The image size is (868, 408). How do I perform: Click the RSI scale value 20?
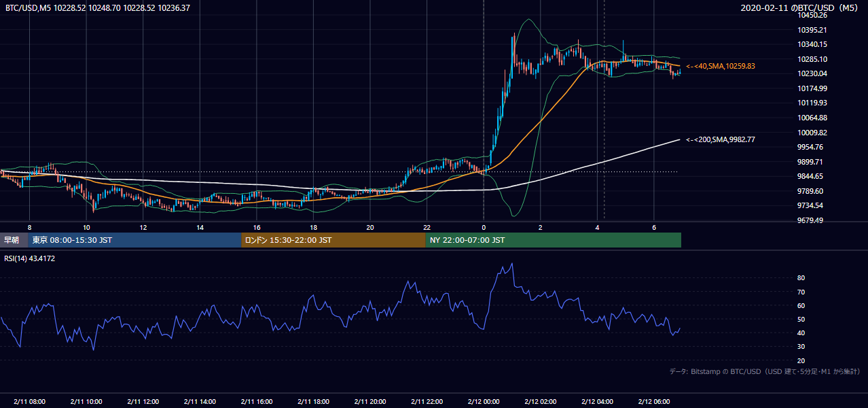point(801,360)
